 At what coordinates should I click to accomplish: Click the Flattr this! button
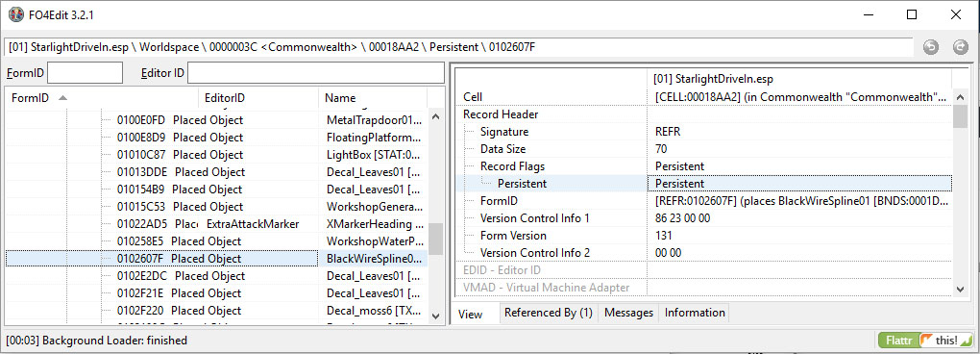(926, 341)
